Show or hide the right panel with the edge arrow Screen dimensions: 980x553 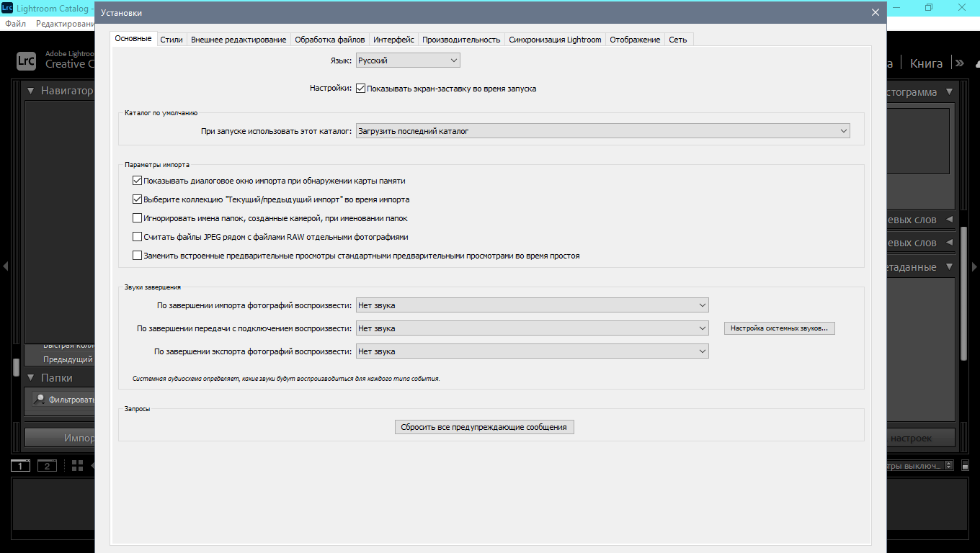(974, 266)
